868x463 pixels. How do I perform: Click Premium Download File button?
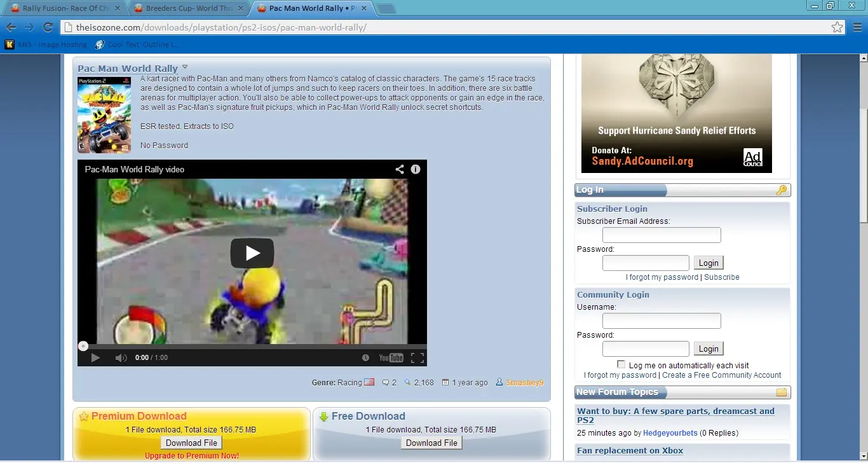(x=191, y=443)
